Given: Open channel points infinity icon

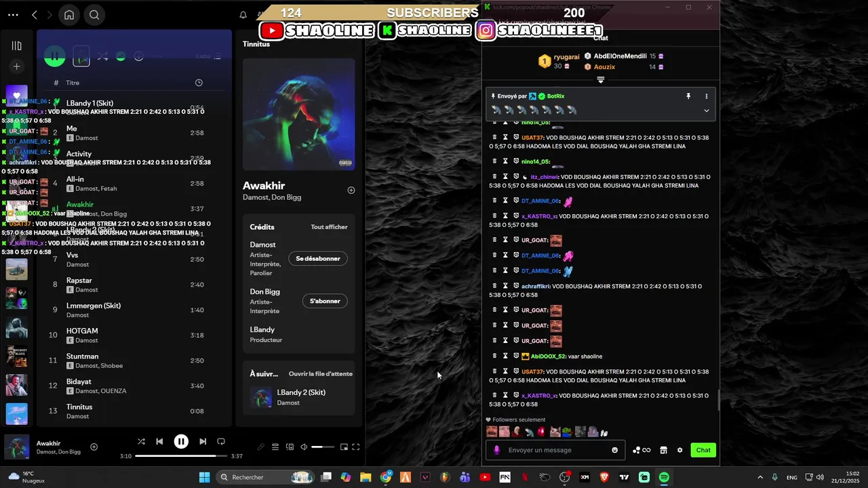Looking at the screenshot, I should pyautogui.click(x=642, y=450).
